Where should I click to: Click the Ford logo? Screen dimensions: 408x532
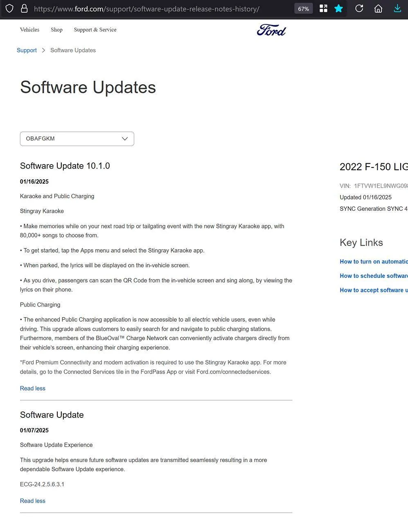click(x=271, y=30)
